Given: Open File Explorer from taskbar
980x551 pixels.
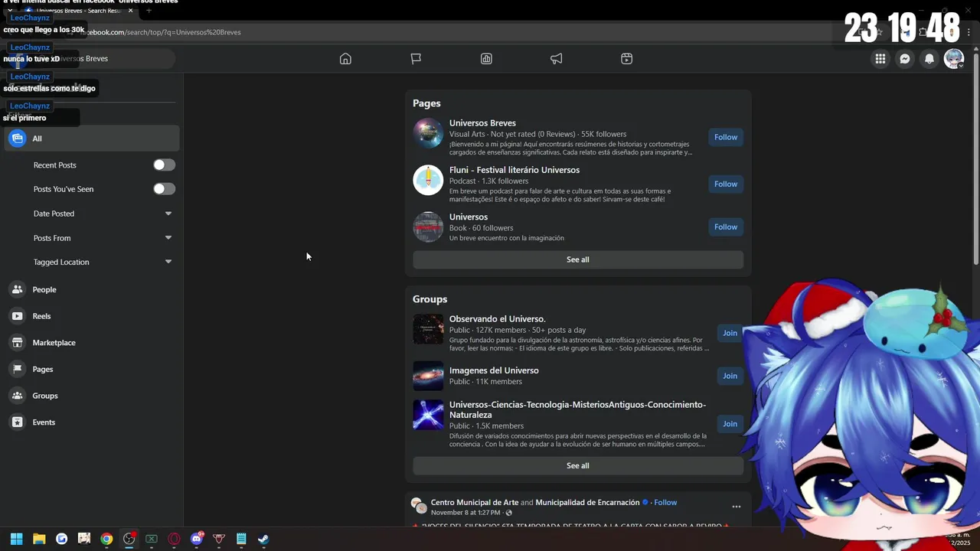Looking at the screenshot, I should point(39,539).
